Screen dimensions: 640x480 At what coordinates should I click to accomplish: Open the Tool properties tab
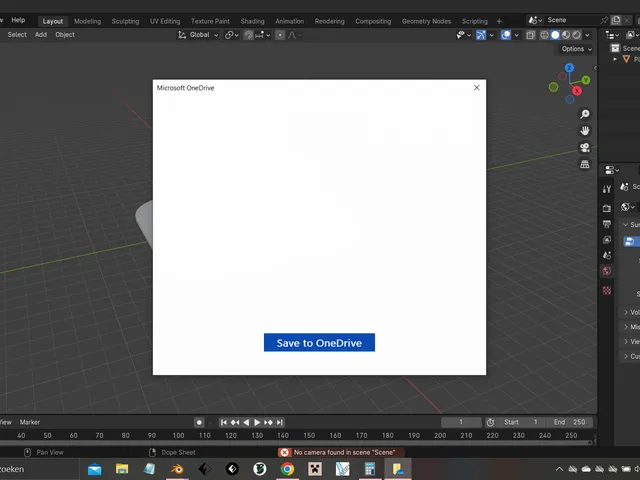click(607, 189)
